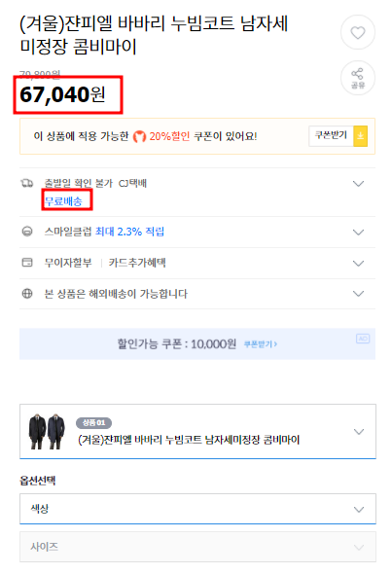Viewport: 392px width, 574px height.
Task: Click the Smile Club (스마일클럽) smiley icon
Action: [27, 232]
